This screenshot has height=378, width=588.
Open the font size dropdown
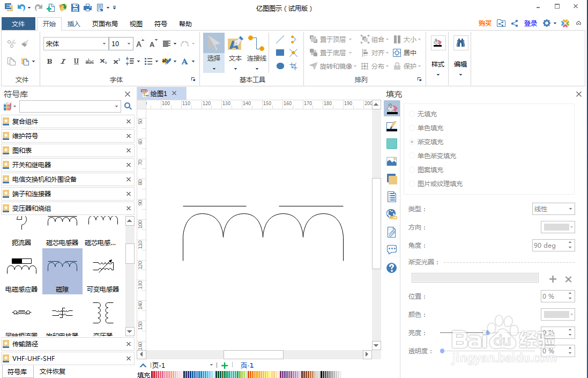pos(129,44)
